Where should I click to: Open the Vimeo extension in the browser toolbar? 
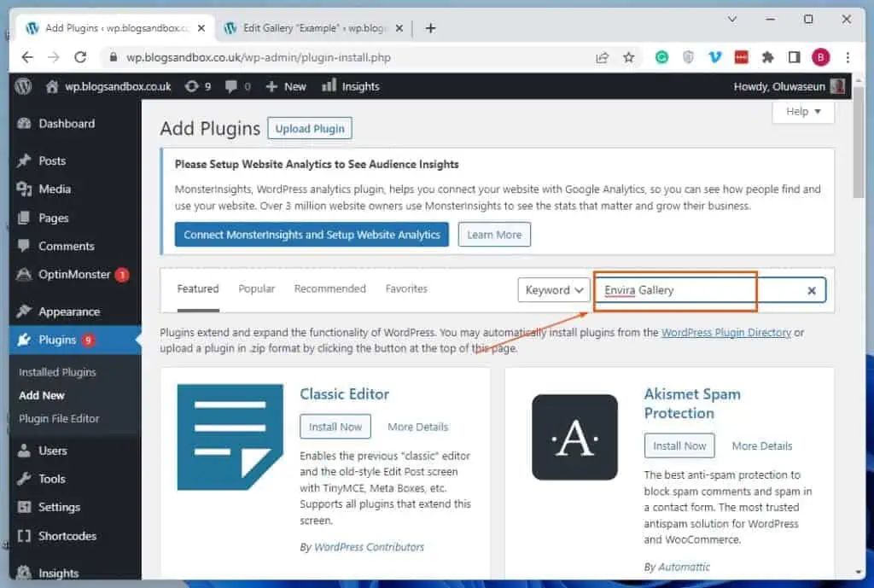714,57
